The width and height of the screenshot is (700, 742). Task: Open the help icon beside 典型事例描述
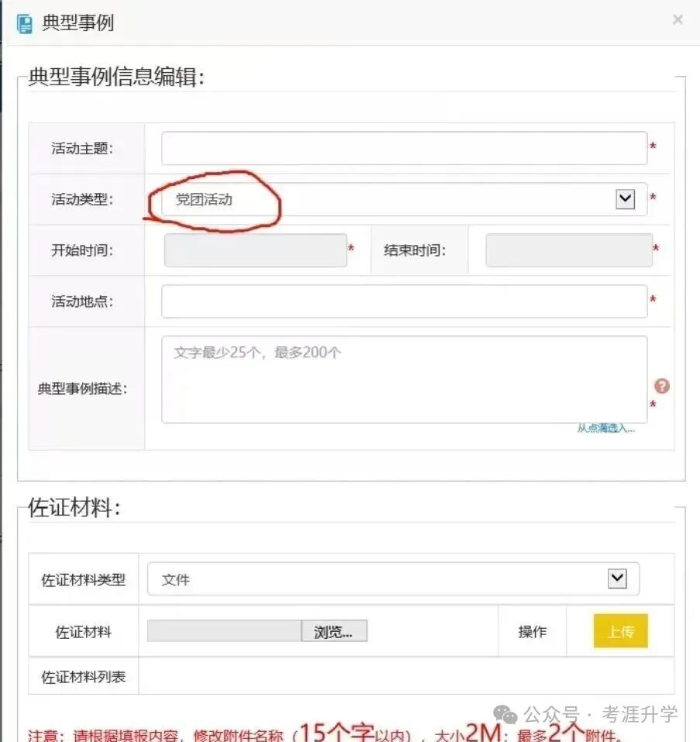click(x=662, y=385)
